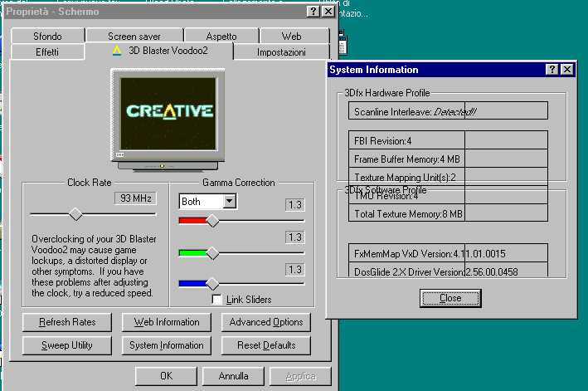588x391 pixels.
Task: Click the Clock Rate slider handle
Action: click(x=75, y=214)
